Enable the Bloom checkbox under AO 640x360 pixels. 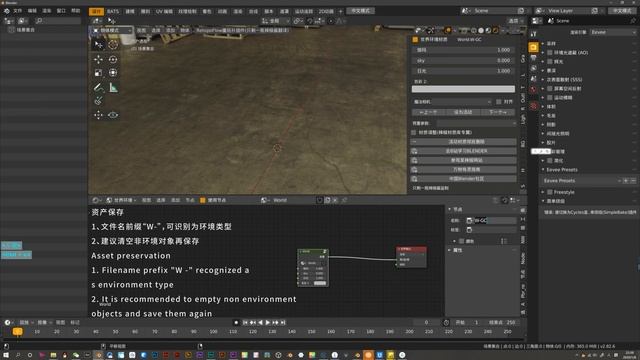550,62
